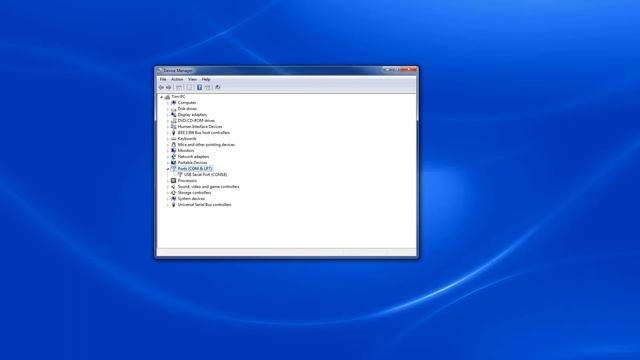Expand the System devices category
This screenshot has height=360, width=640.
[168, 199]
